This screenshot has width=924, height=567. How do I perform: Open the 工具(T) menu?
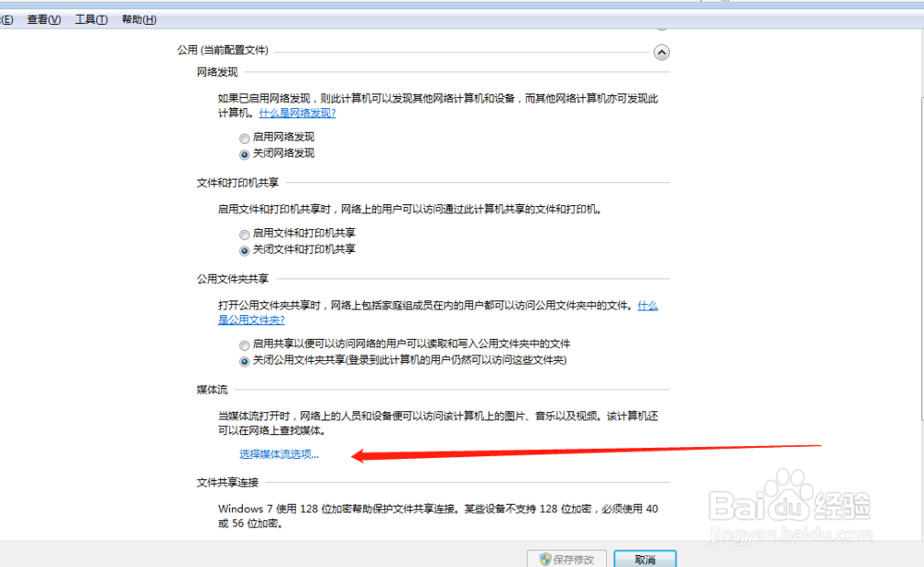click(x=90, y=18)
